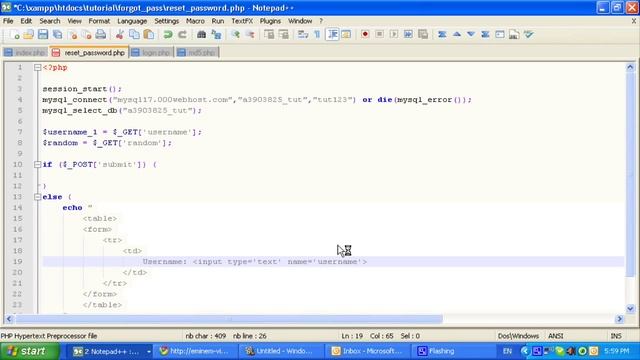Viewport: 640px width, 360px height.
Task: Save the current recorded macro icon
Action: tap(423, 35)
